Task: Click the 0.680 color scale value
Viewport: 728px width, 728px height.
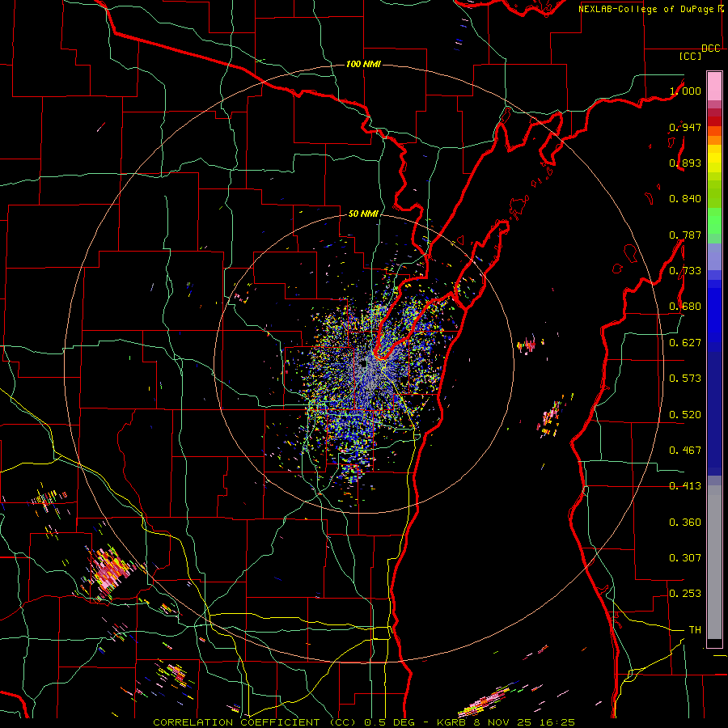Action: (685, 307)
